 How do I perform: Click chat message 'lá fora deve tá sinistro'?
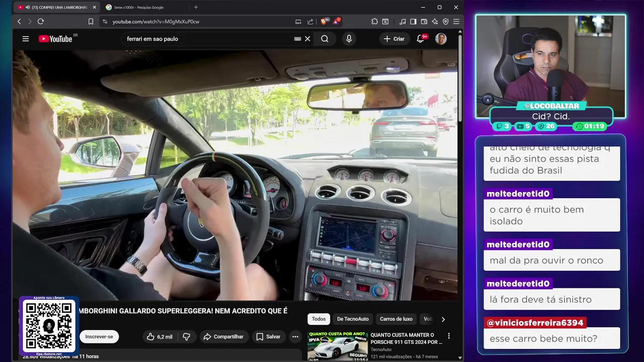click(x=551, y=299)
